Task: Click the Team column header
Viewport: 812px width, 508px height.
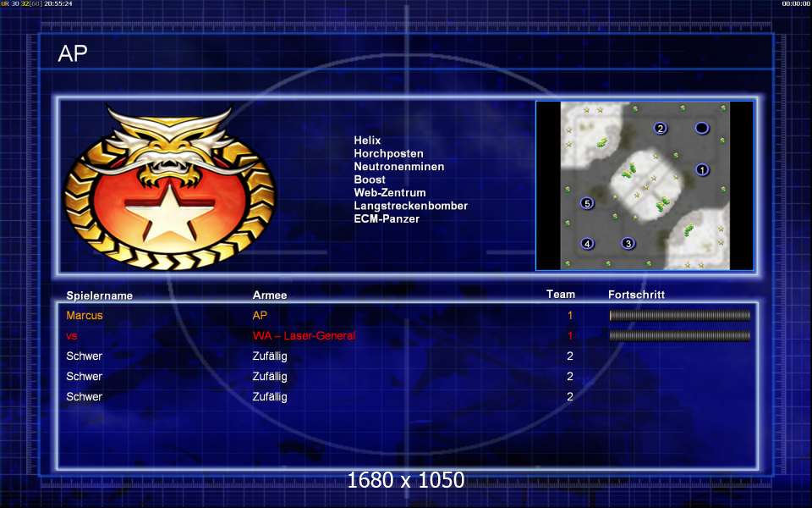Action: tap(560, 295)
